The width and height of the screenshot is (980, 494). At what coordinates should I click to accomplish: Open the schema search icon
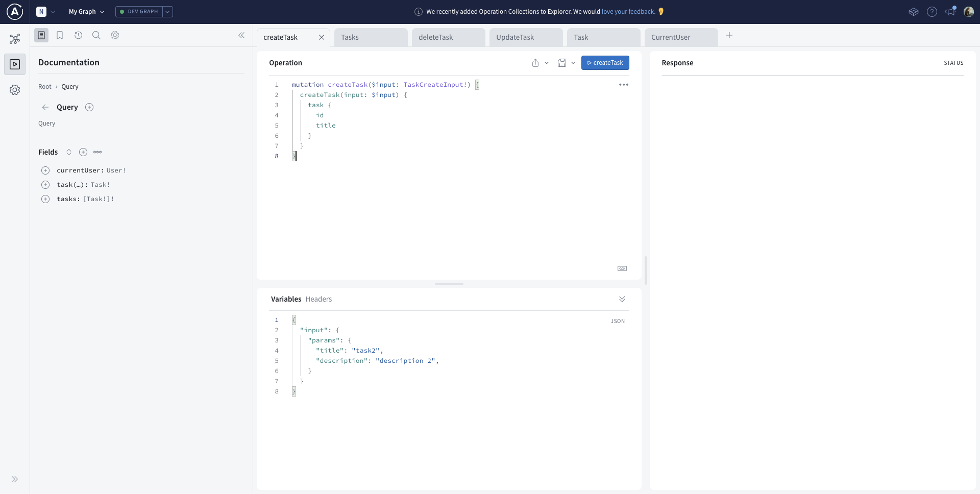pos(96,35)
